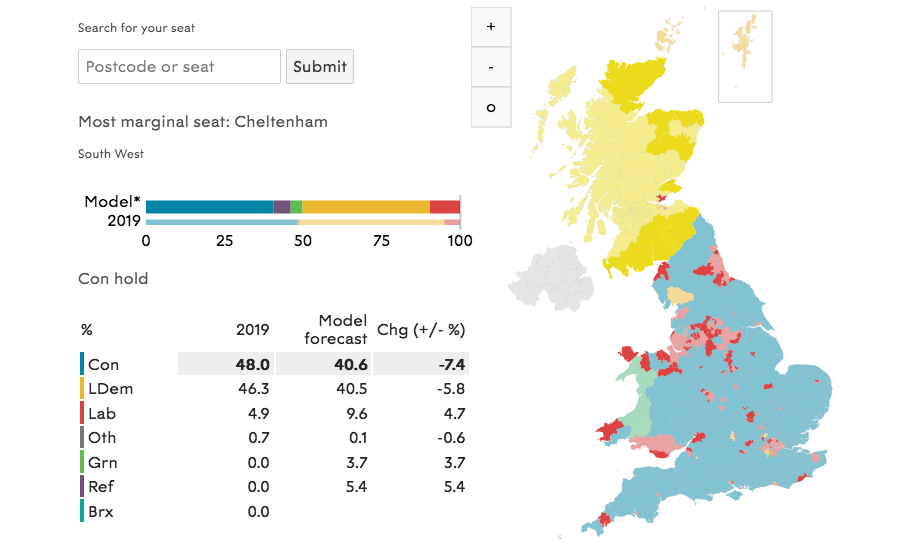Click the Model forecast column header
This screenshot has height=554, width=913.
click(x=336, y=330)
